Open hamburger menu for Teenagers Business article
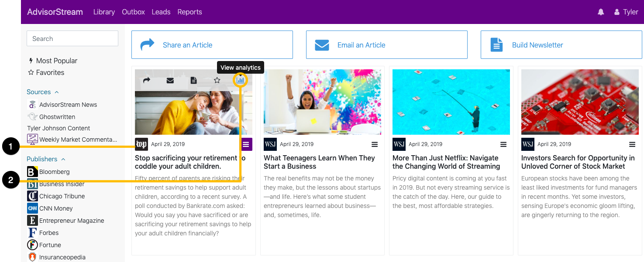Viewport: 644px width, 262px height. coord(375,144)
